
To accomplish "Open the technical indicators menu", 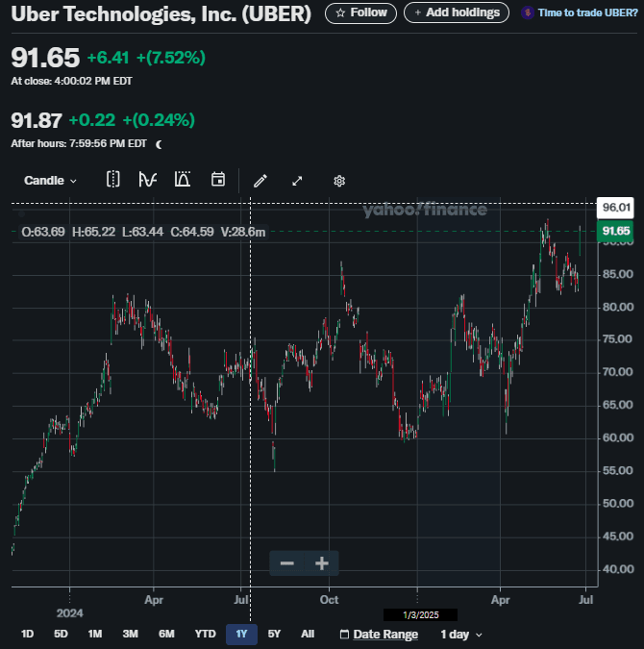I will pos(147,180).
